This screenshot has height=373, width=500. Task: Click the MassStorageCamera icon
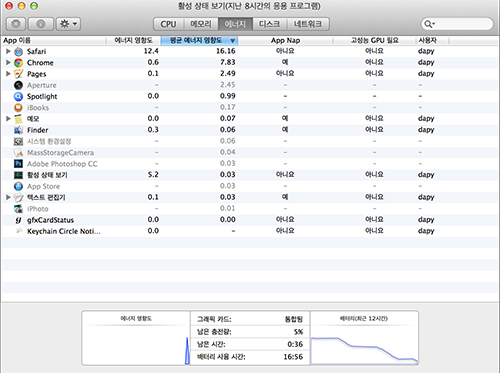coord(19,153)
